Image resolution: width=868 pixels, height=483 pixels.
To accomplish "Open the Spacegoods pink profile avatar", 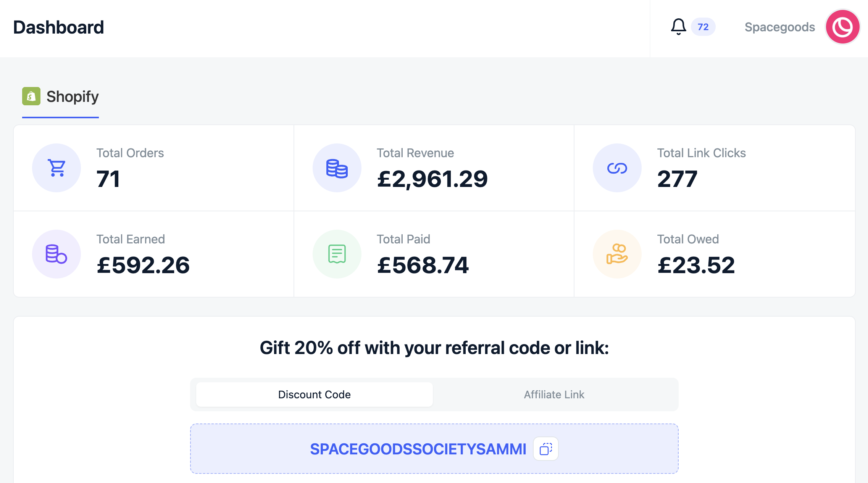I will 843,27.
